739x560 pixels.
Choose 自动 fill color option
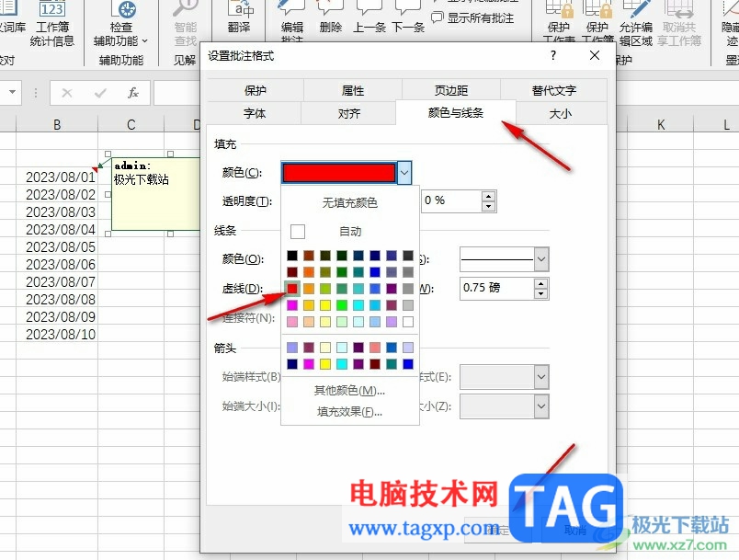[349, 232]
